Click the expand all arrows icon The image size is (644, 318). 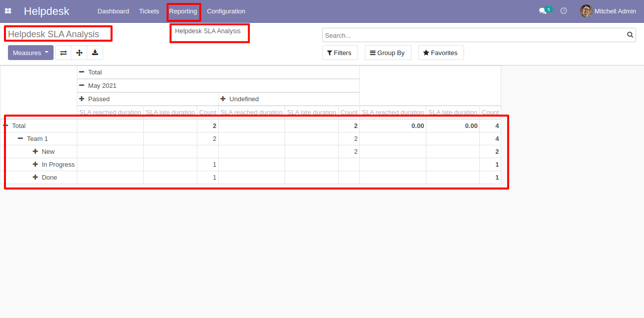(79, 53)
